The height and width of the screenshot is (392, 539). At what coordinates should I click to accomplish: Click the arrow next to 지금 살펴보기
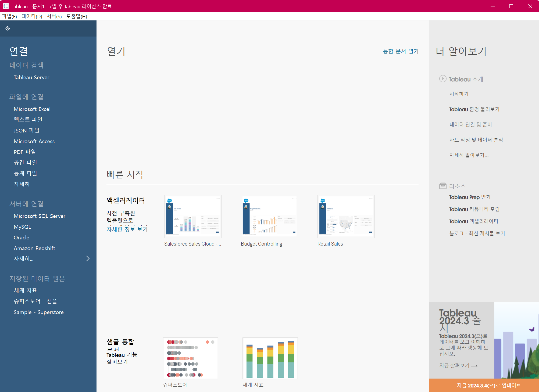click(474, 366)
